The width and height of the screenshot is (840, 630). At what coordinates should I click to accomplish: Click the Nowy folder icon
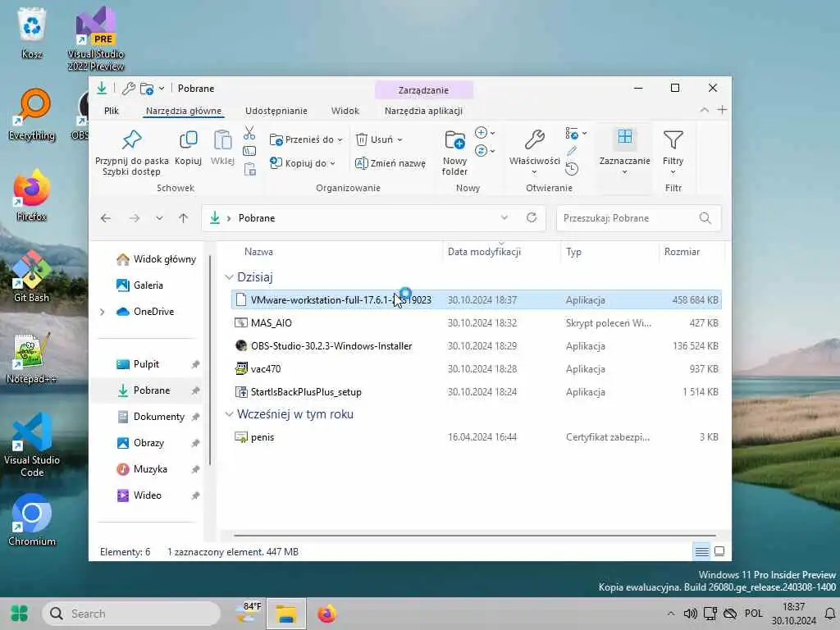[x=454, y=139]
